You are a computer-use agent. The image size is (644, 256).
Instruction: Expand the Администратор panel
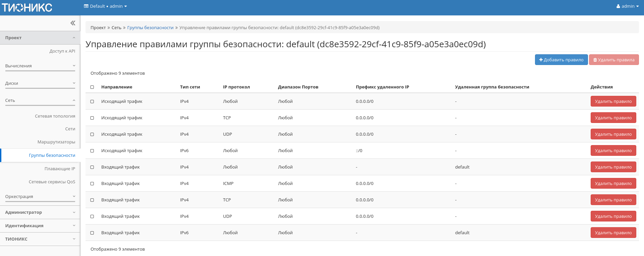[40, 212]
